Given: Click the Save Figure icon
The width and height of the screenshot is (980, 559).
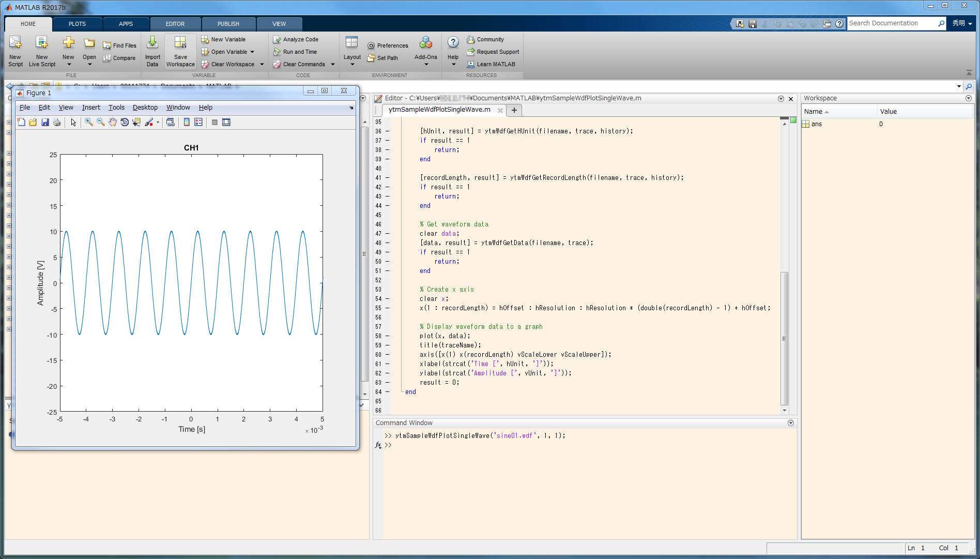Looking at the screenshot, I should [45, 123].
